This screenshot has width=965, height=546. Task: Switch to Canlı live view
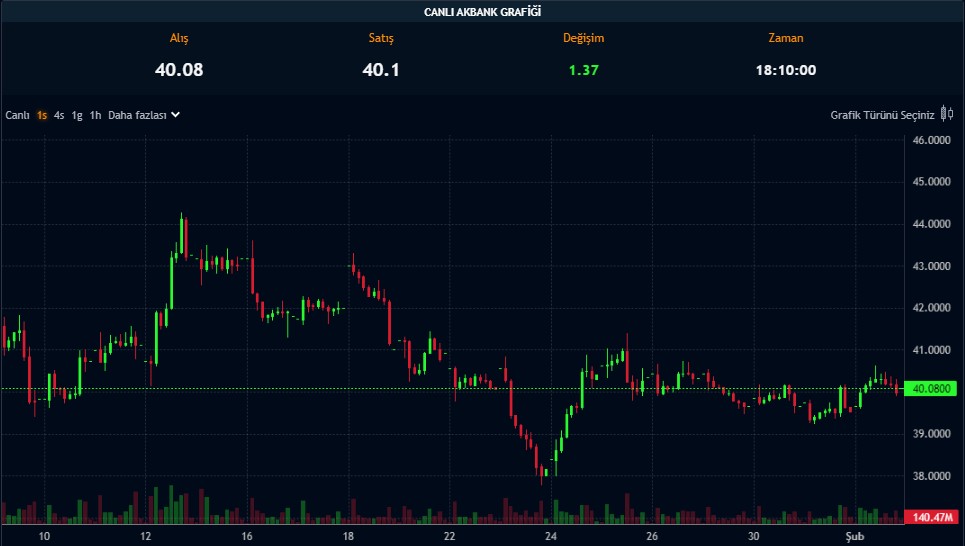[x=17, y=115]
